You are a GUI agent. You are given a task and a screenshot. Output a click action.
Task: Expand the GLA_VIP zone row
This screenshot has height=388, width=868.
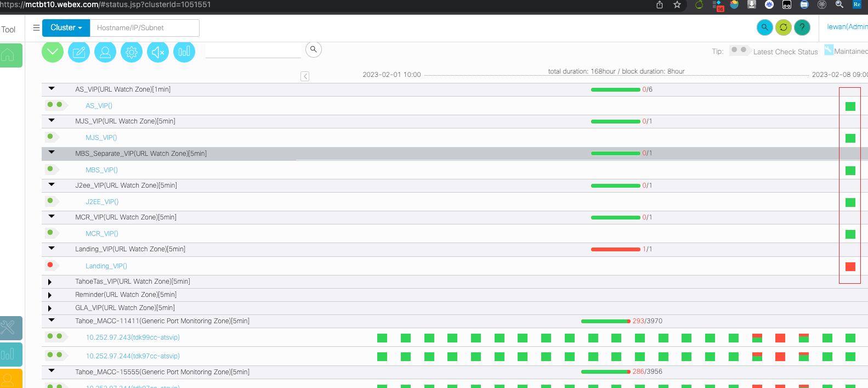click(50, 308)
